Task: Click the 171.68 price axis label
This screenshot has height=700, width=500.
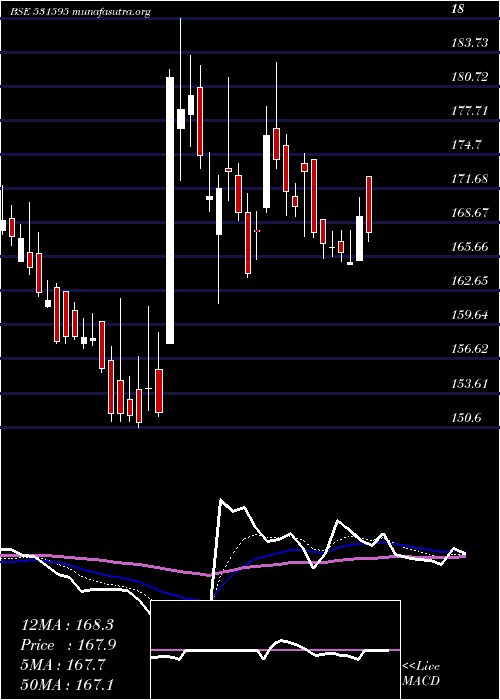Action: coord(469,179)
